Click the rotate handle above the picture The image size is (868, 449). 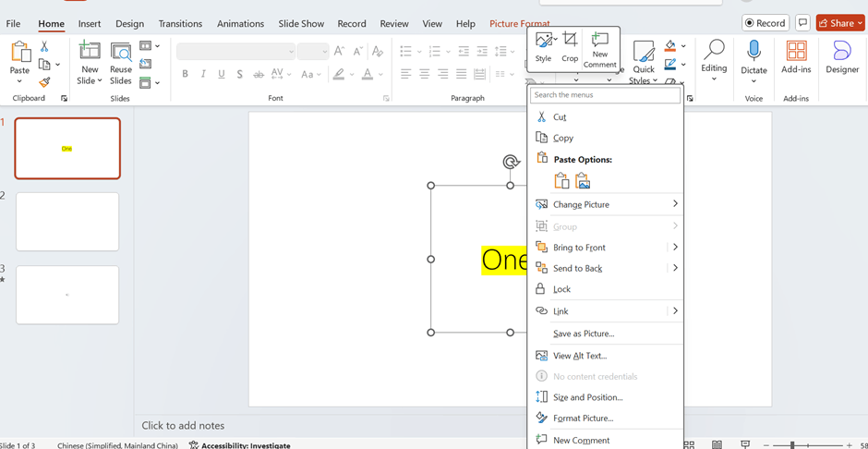pos(511,162)
